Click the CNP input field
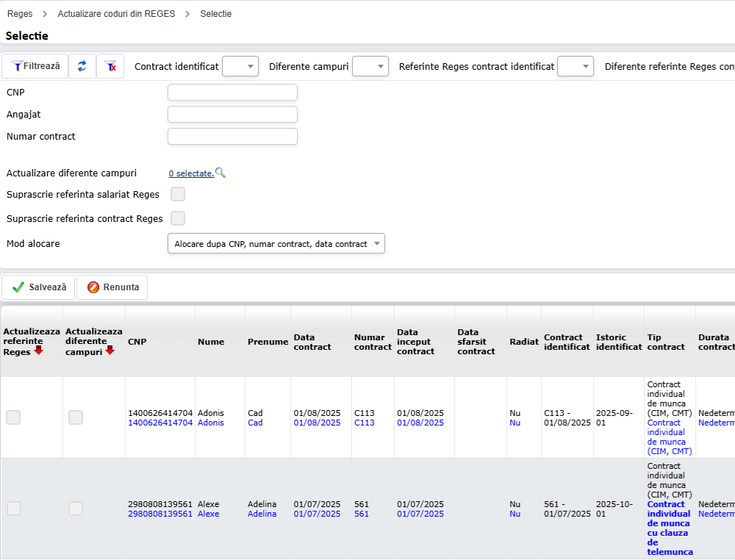 point(232,92)
